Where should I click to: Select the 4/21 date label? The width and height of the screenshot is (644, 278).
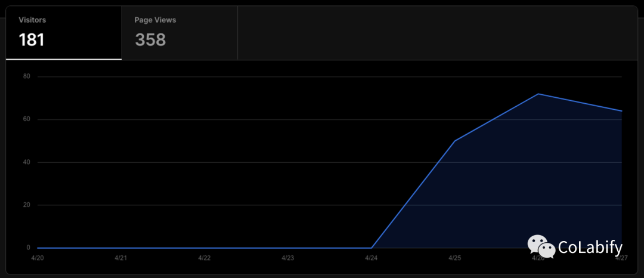(120, 258)
